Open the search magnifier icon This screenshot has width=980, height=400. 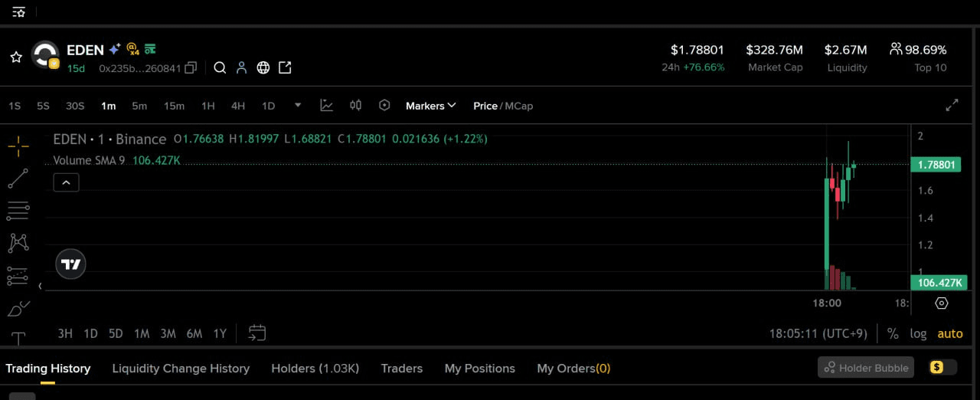(220, 67)
